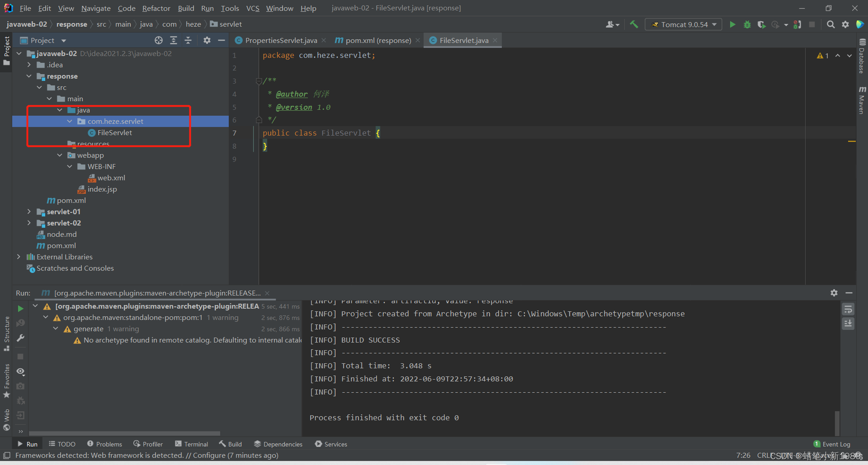Image resolution: width=868 pixels, height=465 pixels.
Task: Toggle the Structure tool window stripe
Action: click(x=6, y=333)
